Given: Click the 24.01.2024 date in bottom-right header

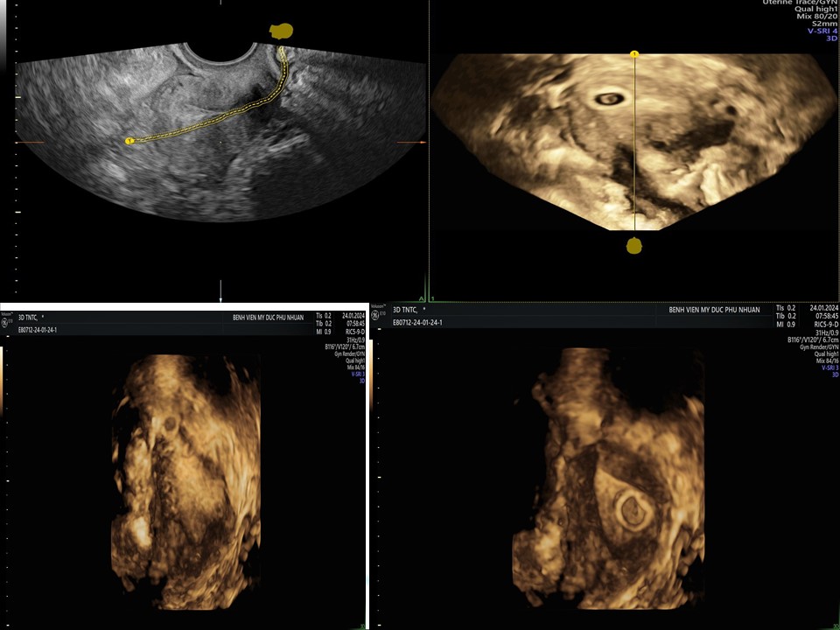Looking at the screenshot, I should (x=821, y=308).
